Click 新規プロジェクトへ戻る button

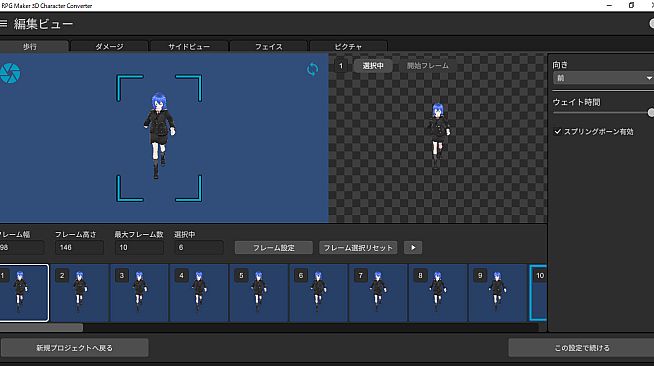click(x=74, y=348)
